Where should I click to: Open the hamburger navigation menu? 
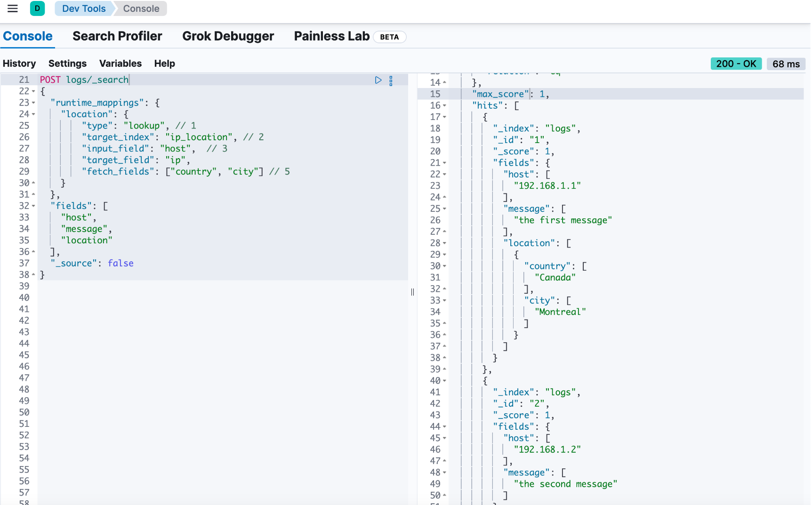point(13,8)
